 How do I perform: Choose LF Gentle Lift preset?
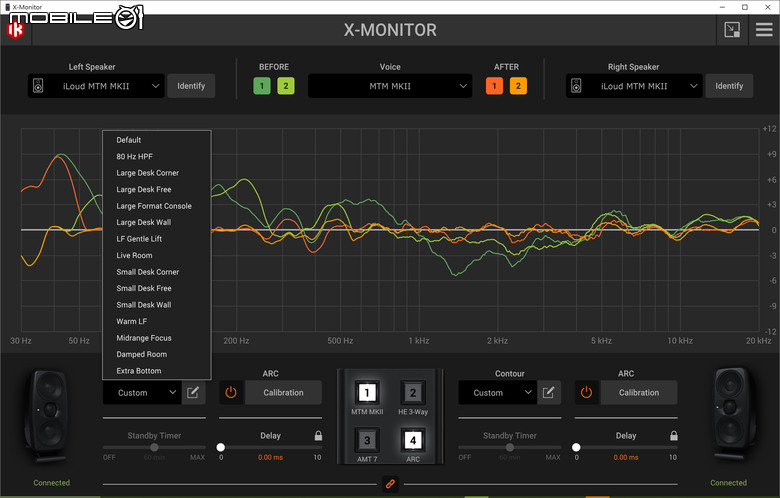point(157,239)
